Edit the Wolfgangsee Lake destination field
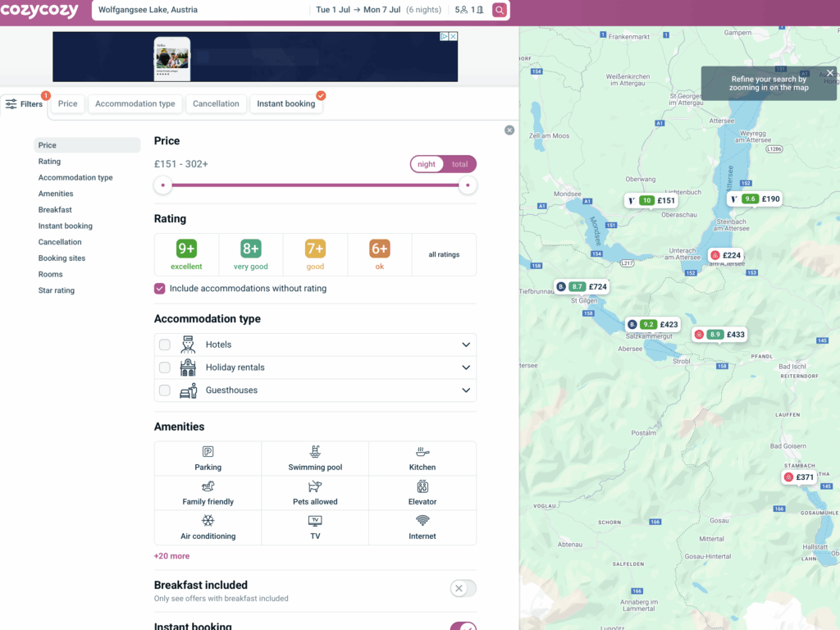 point(201,10)
